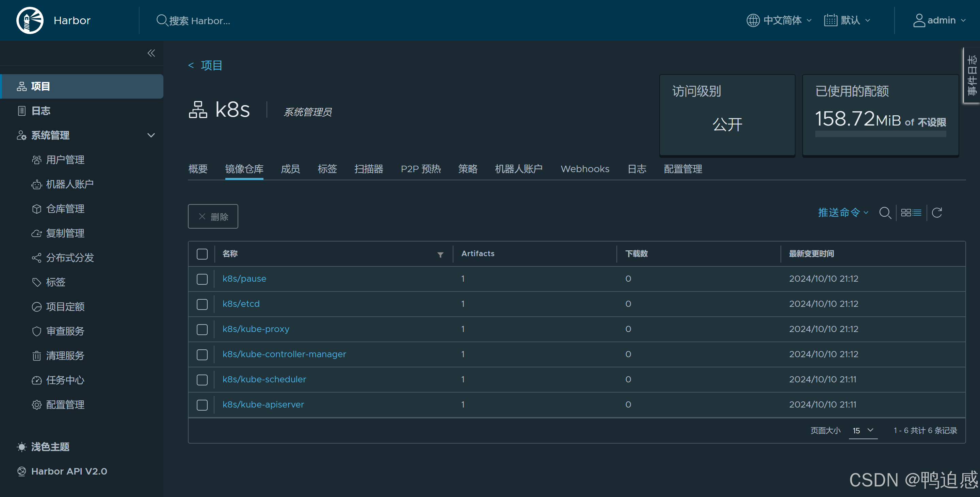Collapse the 系统管理 section chevron

click(151, 135)
